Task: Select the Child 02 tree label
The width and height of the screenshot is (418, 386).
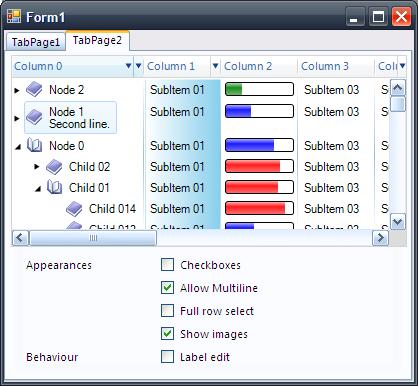Action: click(89, 167)
